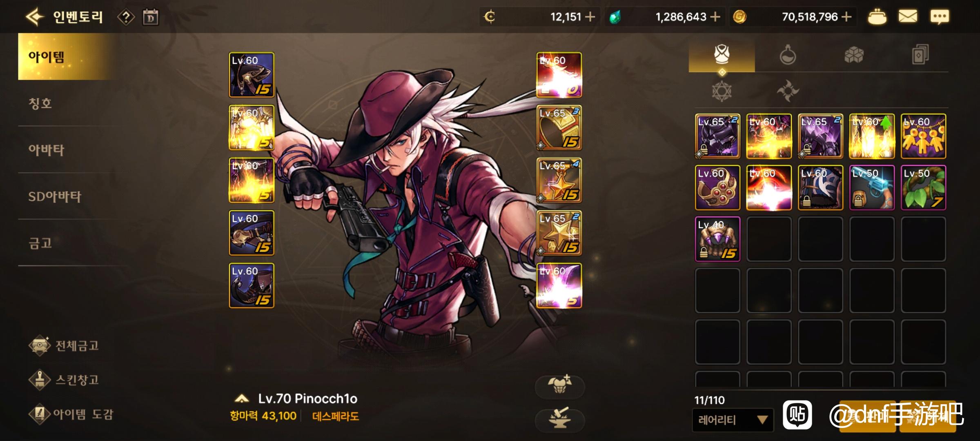980x441 pixels.
Task: Select the cards tab icon
Action: point(920,55)
